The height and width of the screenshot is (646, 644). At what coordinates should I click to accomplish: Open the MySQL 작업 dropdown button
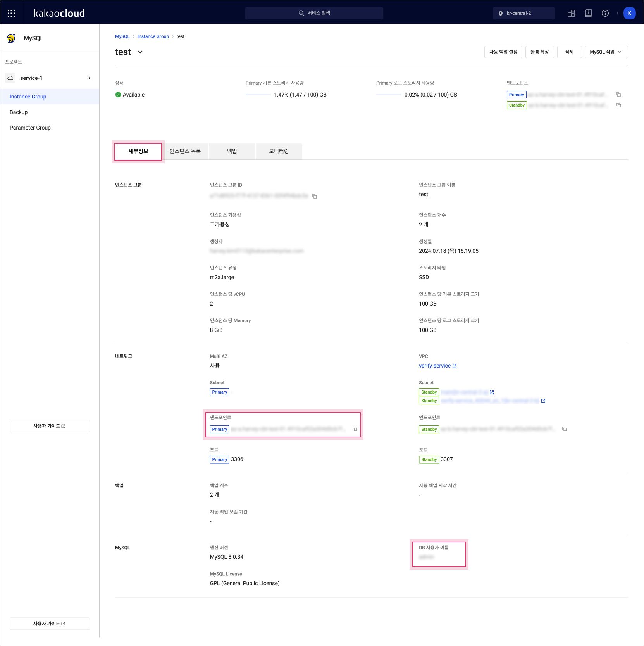coord(606,52)
